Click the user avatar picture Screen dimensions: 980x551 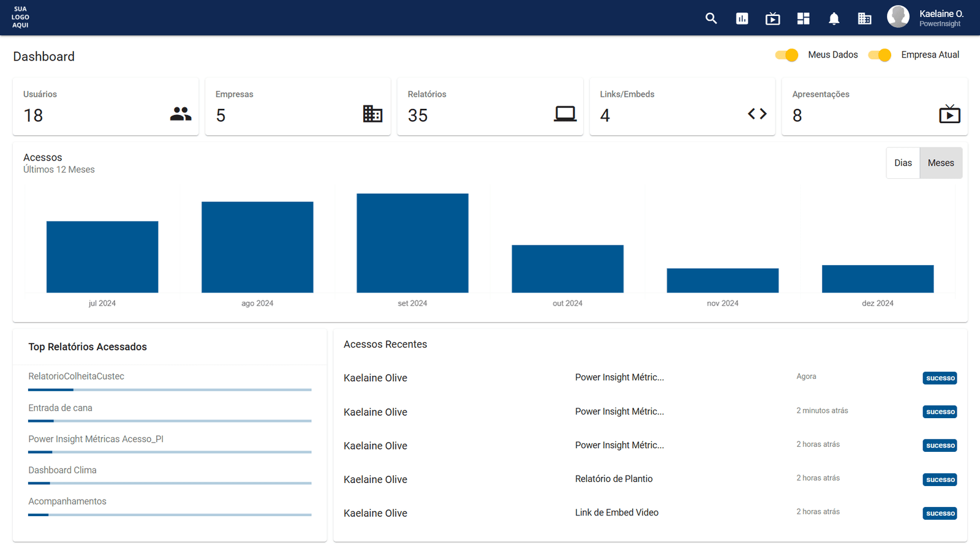point(898,17)
